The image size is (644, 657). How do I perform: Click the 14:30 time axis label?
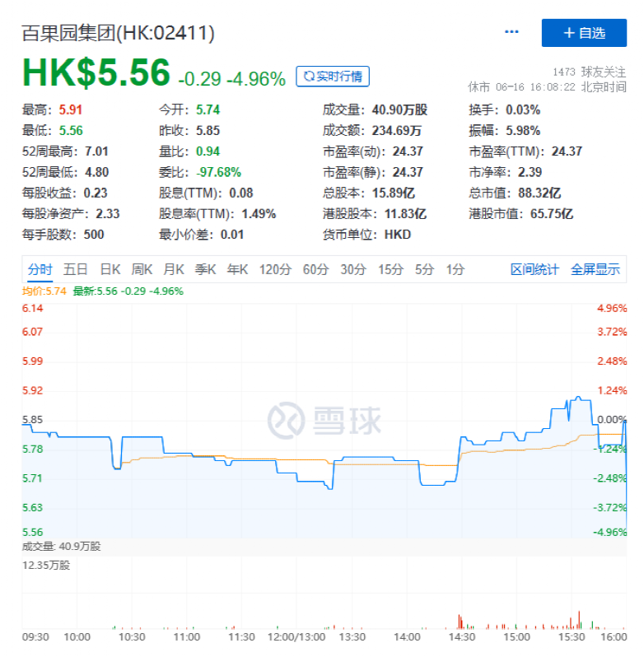coord(462,637)
